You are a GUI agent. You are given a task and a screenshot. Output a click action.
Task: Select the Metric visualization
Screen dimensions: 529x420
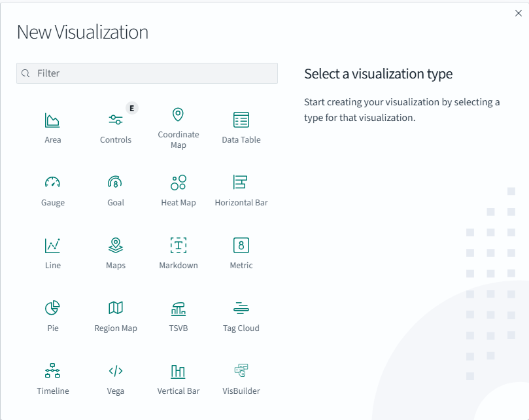click(241, 253)
